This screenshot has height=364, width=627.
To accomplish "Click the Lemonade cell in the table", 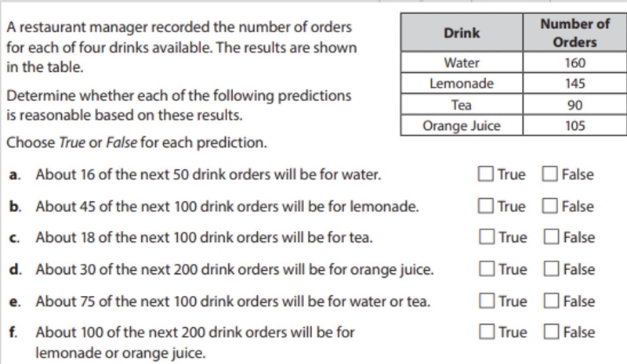I will click(x=462, y=83).
